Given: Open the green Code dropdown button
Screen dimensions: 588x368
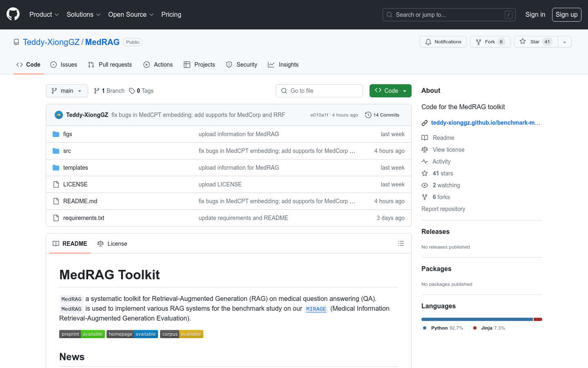Looking at the screenshot, I should (x=390, y=91).
